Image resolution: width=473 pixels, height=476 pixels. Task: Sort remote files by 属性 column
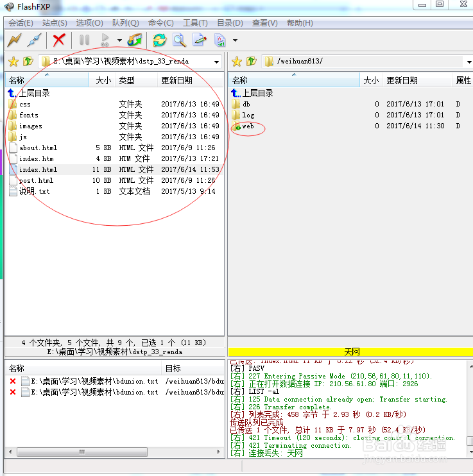tap(463, 80)
